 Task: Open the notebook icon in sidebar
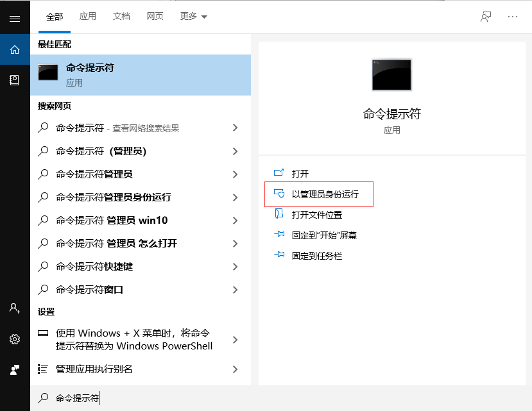coord(14,80)
